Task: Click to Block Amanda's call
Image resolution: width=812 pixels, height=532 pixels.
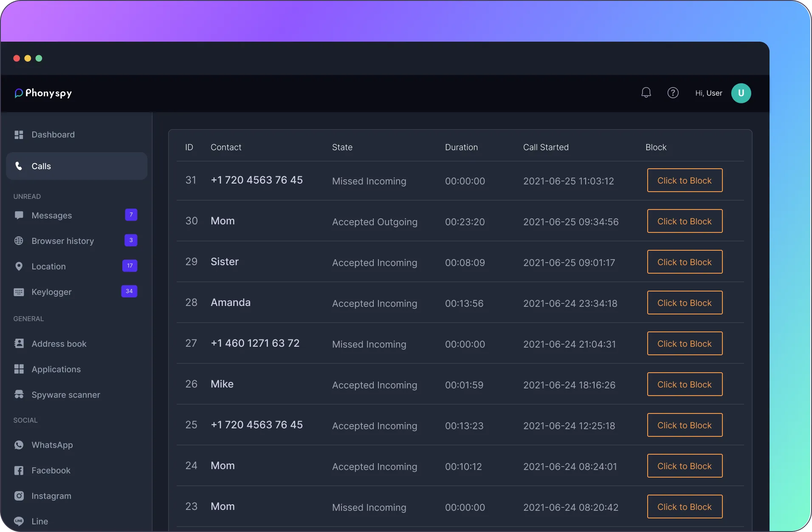Action: [684, 303]
